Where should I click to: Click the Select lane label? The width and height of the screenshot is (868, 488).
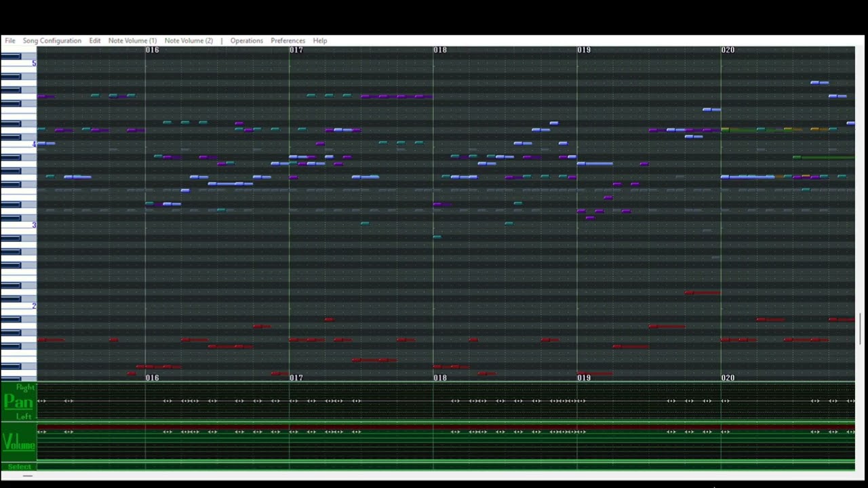[19, 466]
